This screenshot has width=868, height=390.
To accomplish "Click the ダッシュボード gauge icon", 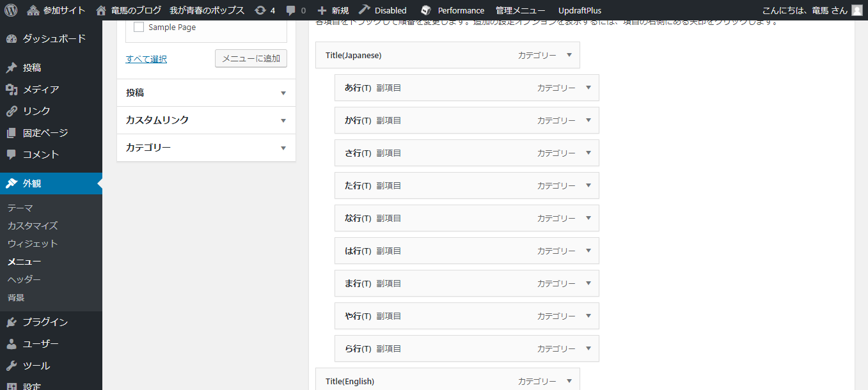I will (x=12, y=38).
